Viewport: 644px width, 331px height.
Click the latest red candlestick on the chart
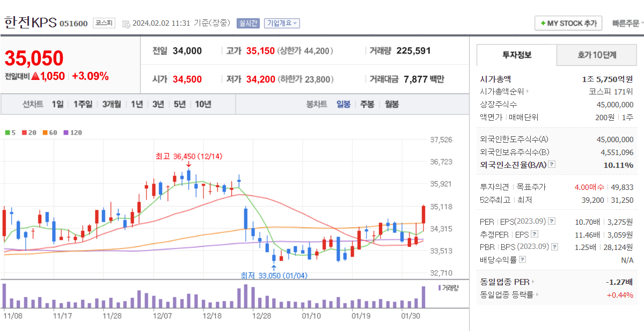423,215
